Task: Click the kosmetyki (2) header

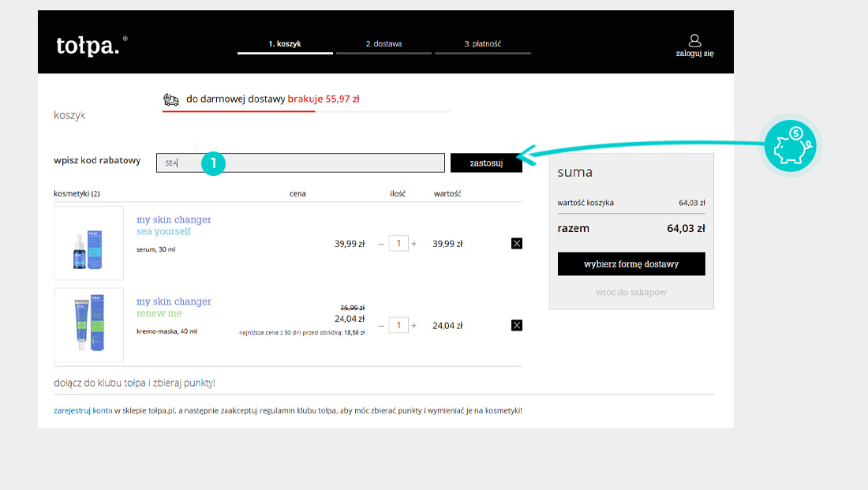Action: [77, 194]
